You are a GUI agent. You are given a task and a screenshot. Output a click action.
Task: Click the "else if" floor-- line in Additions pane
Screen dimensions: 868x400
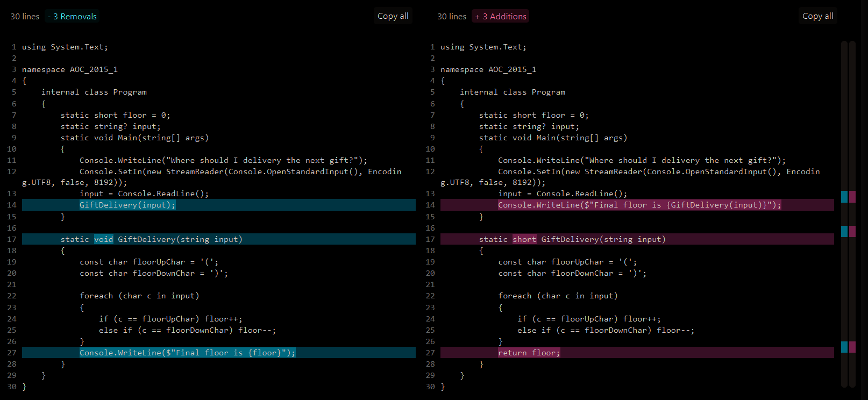click(606, 330)
